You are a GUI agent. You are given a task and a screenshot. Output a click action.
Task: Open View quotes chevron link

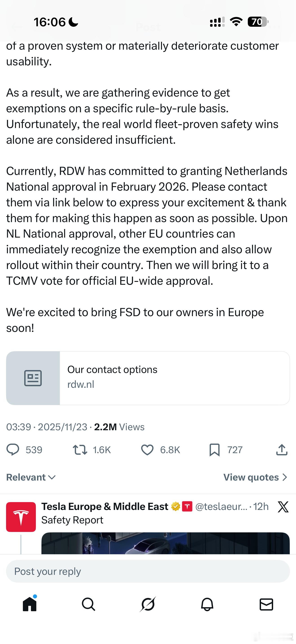[255, 477]
